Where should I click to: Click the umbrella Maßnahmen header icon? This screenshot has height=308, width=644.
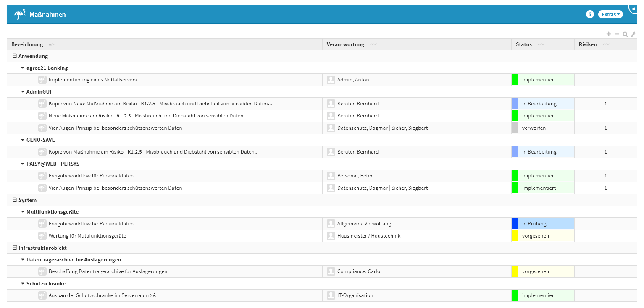click(20, 15)
